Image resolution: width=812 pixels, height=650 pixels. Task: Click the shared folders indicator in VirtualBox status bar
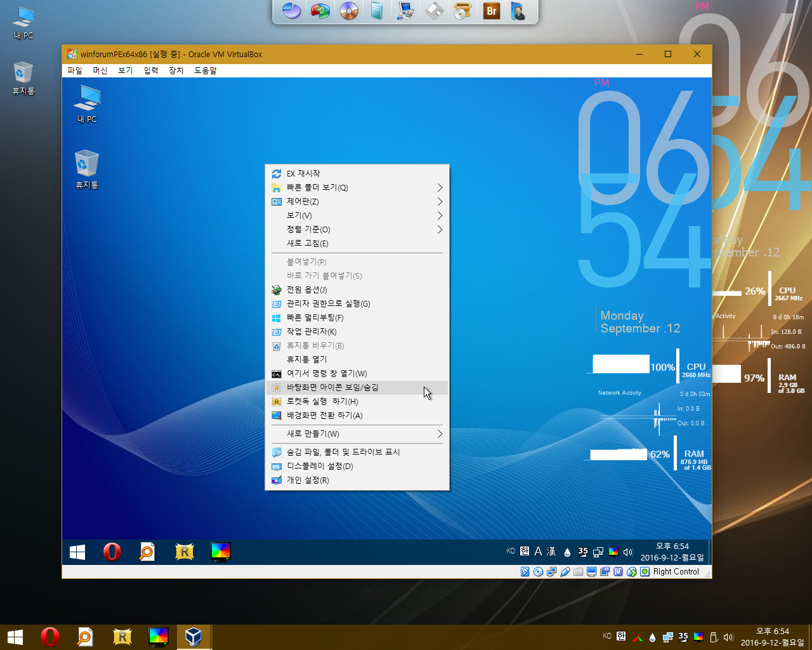578,571
